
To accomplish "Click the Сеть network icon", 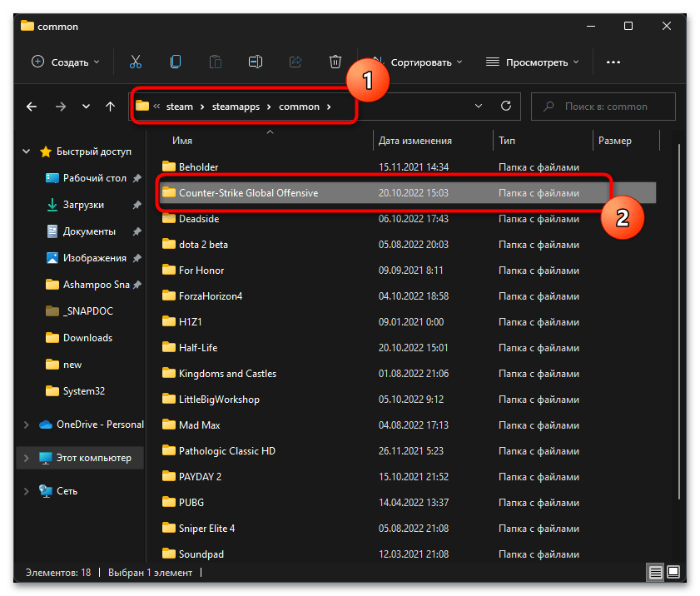I will click(x=46, y=491).
